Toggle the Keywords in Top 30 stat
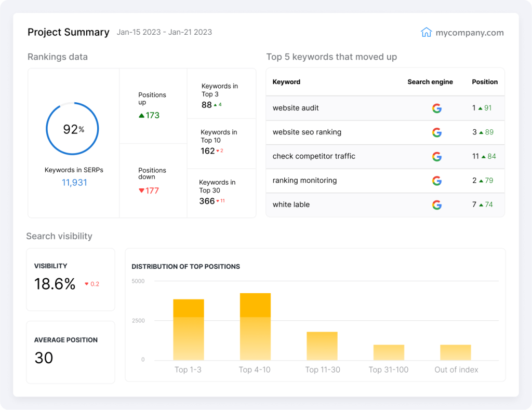This screenshot has height=410, width=532. [222, 193]
